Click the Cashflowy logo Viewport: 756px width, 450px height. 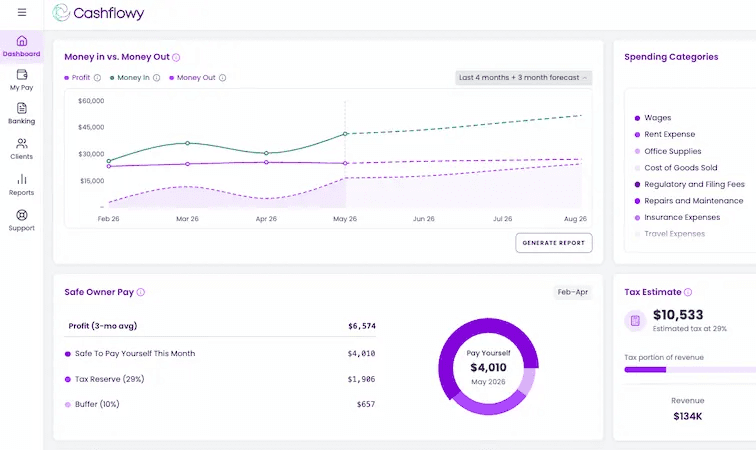click(x=98, y=13)
